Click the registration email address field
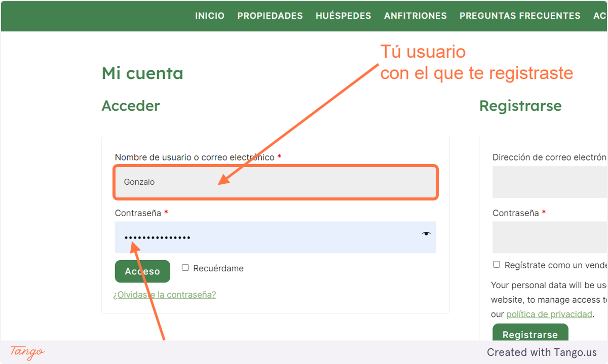Image resolution: width=608 pixels, height=364 pixels. click(550, 182)
